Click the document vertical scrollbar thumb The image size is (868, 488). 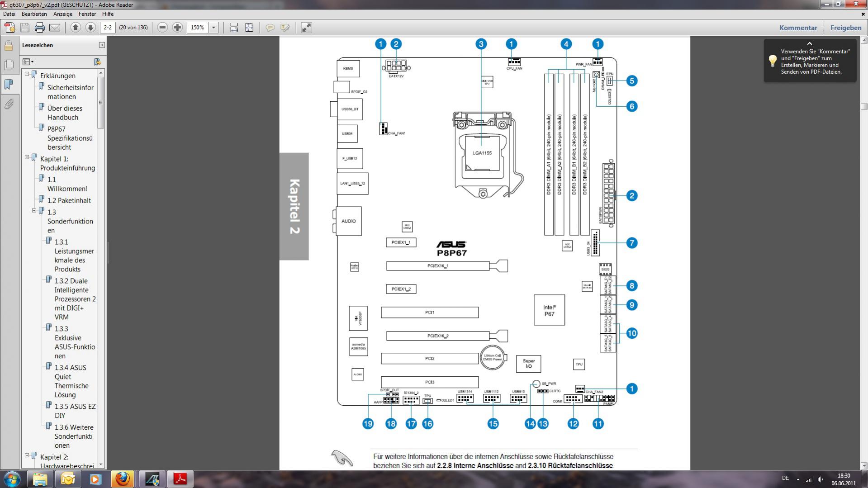pos(864,107)
